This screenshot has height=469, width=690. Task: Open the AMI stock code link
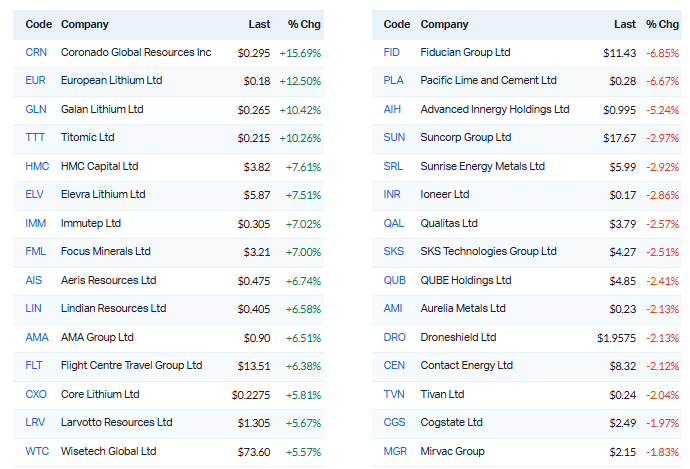tap(393, 308)
